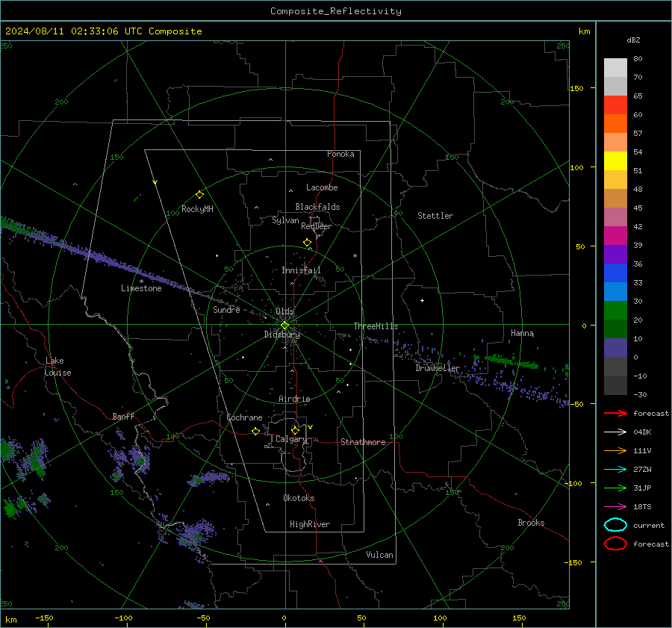Select the 10 dBZ purple swatch

(615, 347)
